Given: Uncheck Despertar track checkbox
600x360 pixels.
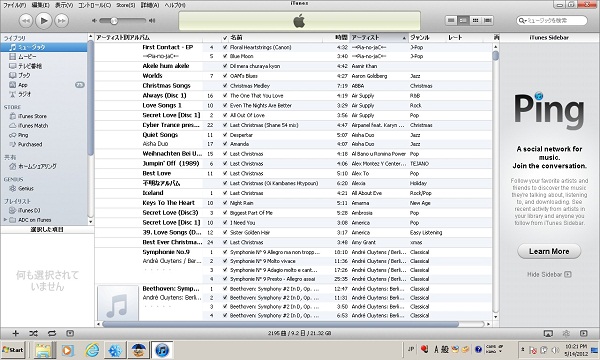Looking at the screenshot, I should pyautogui.click(x=225, y=135).
